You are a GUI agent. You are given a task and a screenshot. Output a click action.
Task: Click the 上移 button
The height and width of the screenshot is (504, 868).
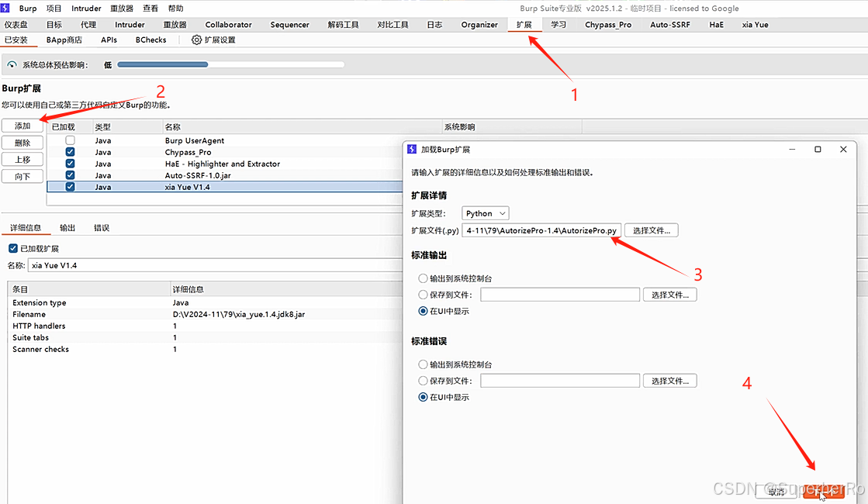point(22,159)
